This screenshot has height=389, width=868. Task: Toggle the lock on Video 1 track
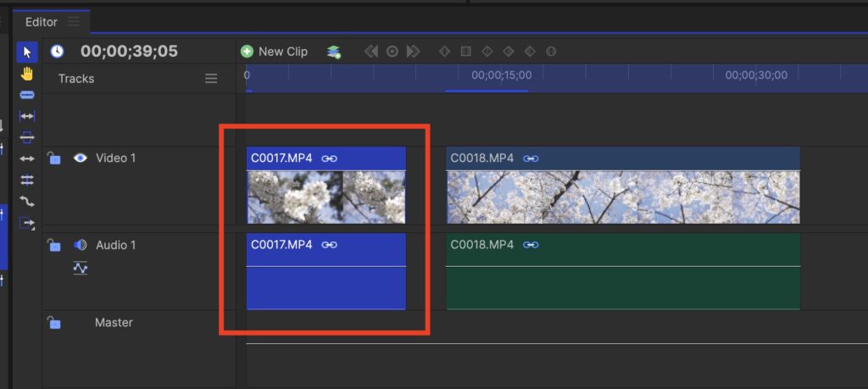tap(54, 158)
